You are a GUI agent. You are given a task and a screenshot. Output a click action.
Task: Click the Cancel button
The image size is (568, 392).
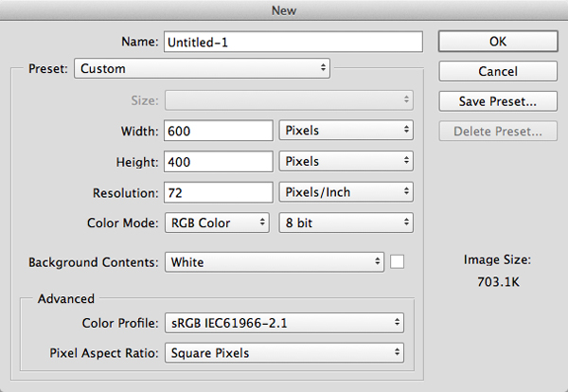point(497,71)
